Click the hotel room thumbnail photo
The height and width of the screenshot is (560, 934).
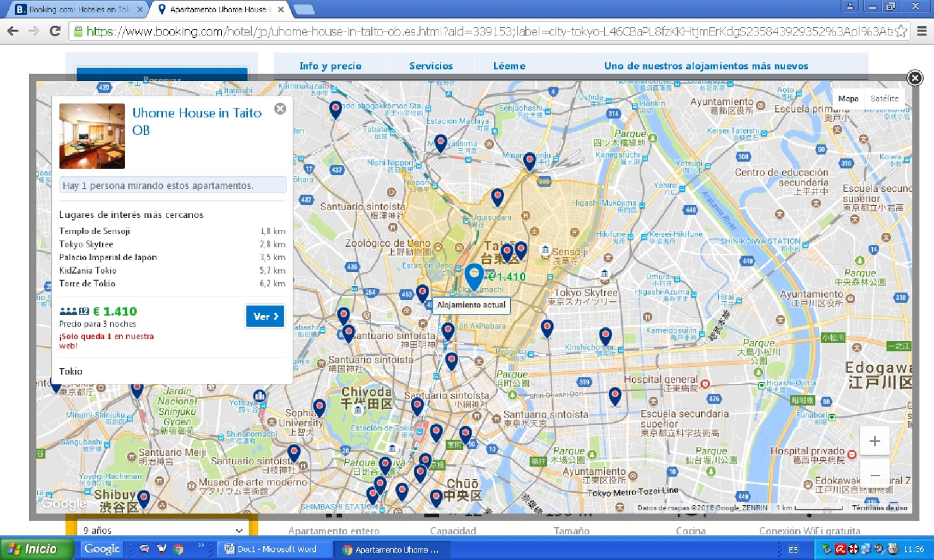[92, 136]
